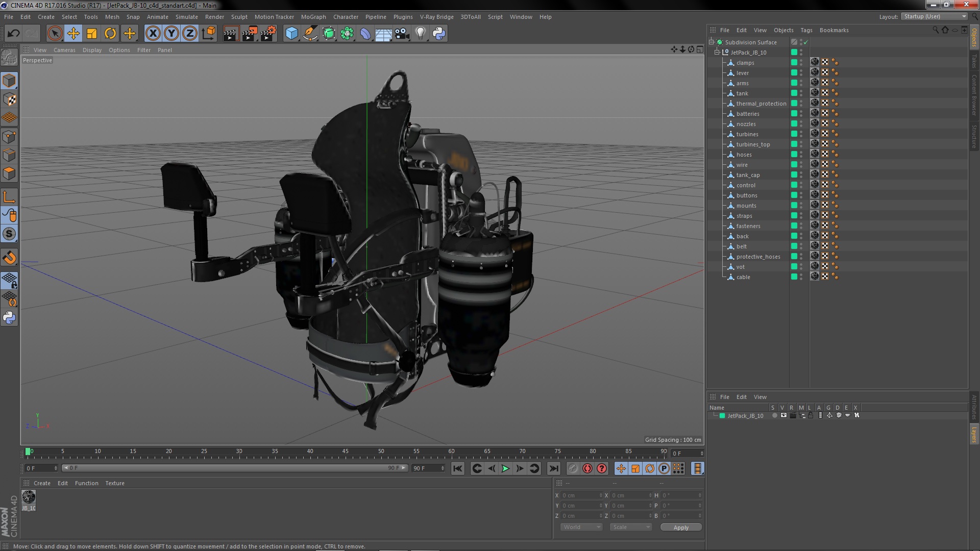Select the JB_10 material thumbnail
The width and height of the screenshot is (980, 551).
(x=29, y=497)
